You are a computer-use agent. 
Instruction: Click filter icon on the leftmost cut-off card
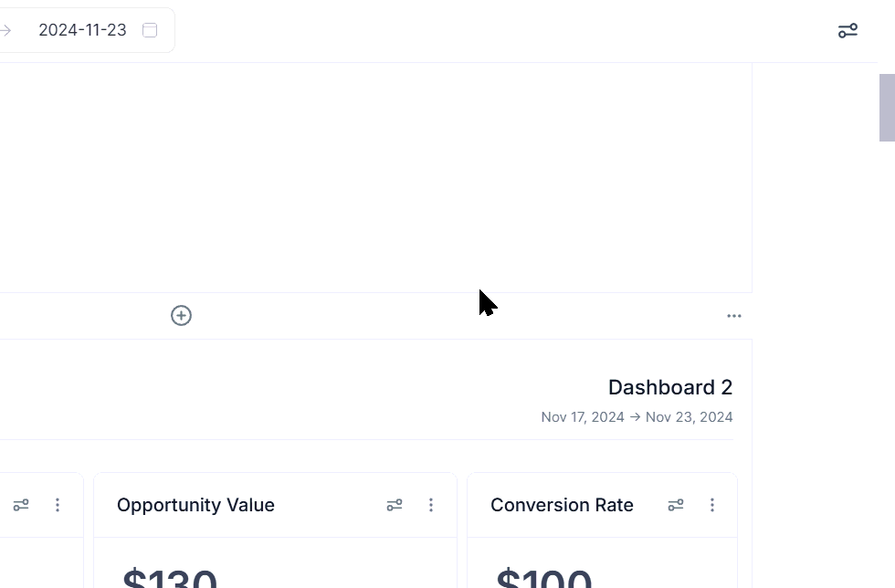(x=21, y=505)
